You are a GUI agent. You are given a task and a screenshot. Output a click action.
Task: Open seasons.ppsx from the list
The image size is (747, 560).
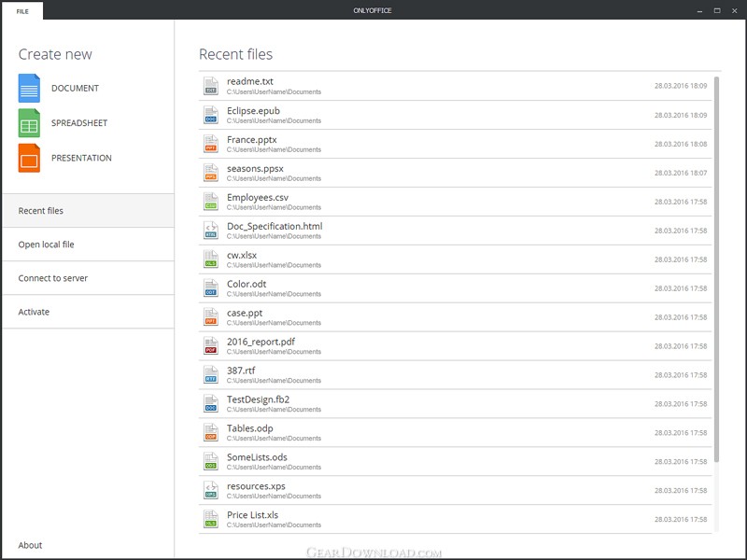pyautogui.click(x=456, y=173)
